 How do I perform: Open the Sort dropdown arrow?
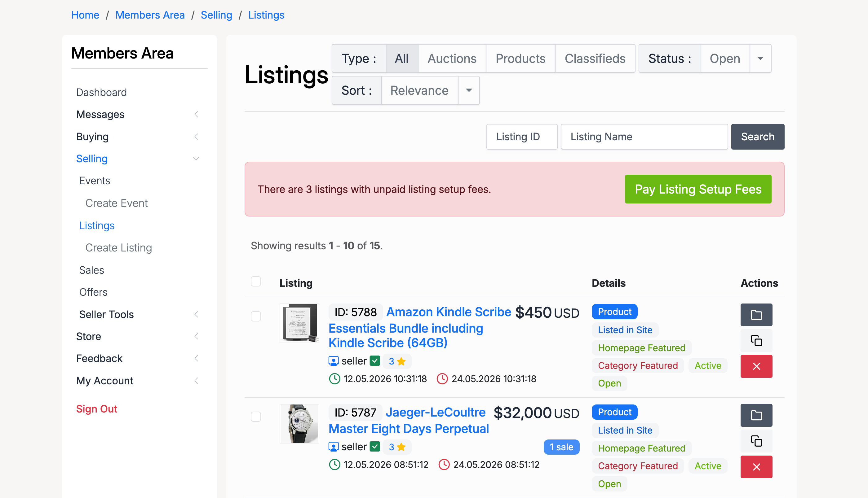[x=469, y=90]
